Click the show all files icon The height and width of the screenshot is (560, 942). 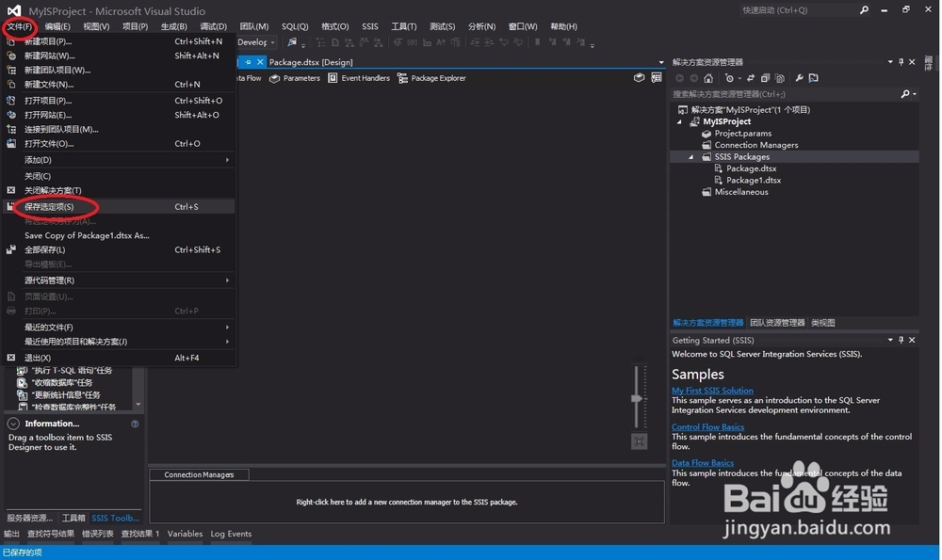click(780, 78)
